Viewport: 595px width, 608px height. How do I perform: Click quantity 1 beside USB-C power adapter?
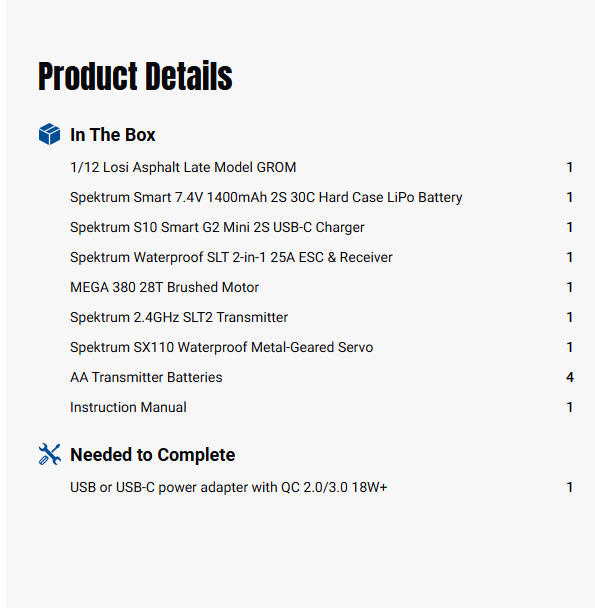click(569, 487)
